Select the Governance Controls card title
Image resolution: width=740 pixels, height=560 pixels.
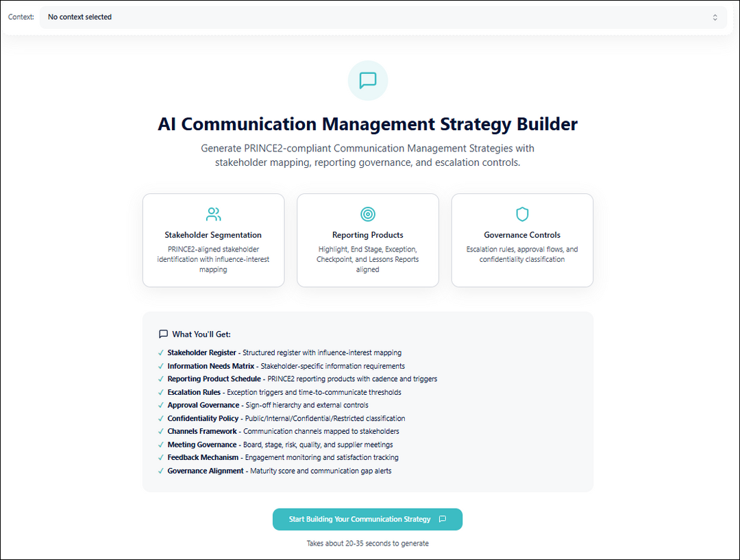tap(522, 235)
